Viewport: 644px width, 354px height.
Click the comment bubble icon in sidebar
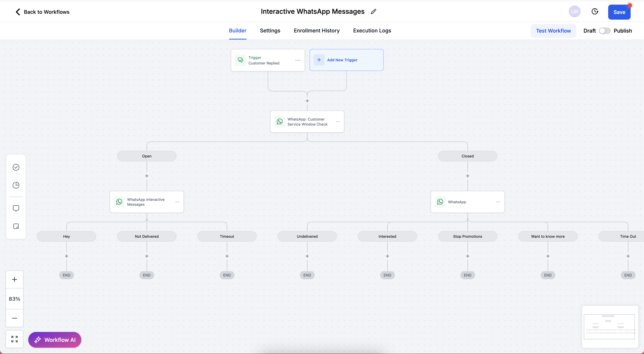coord(16,208)
